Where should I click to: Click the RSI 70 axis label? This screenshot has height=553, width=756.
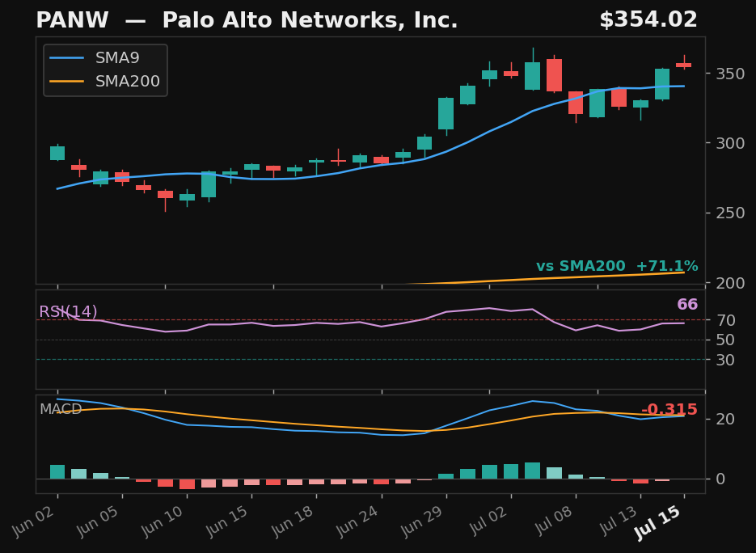pos(725,320)
